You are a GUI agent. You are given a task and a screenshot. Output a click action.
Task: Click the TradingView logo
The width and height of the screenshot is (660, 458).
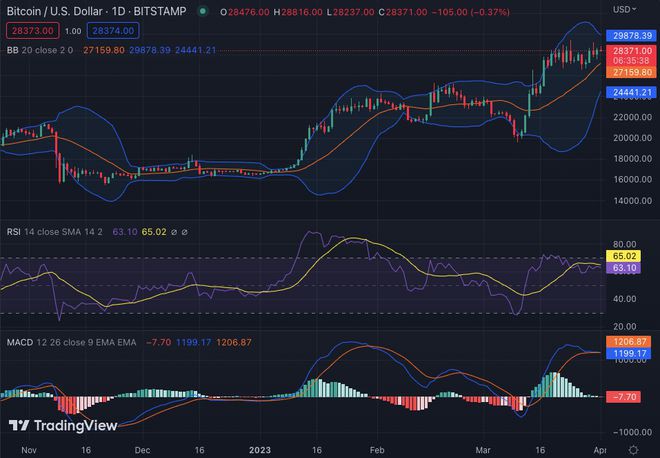point(63,426)
